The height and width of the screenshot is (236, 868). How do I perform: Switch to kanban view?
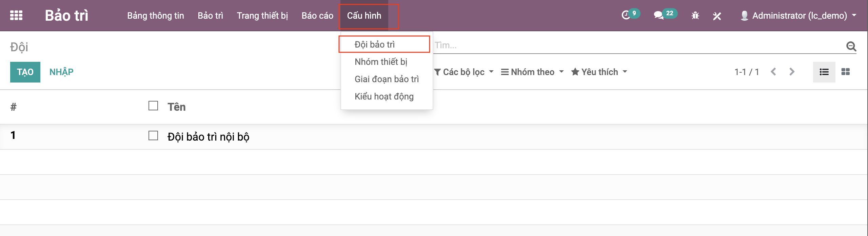(846, 72)
